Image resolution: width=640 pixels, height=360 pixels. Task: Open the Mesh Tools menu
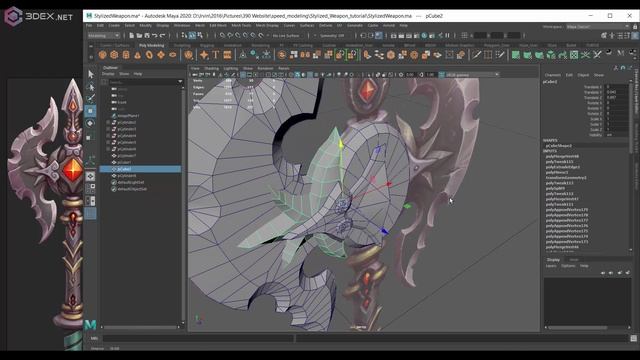241,25
